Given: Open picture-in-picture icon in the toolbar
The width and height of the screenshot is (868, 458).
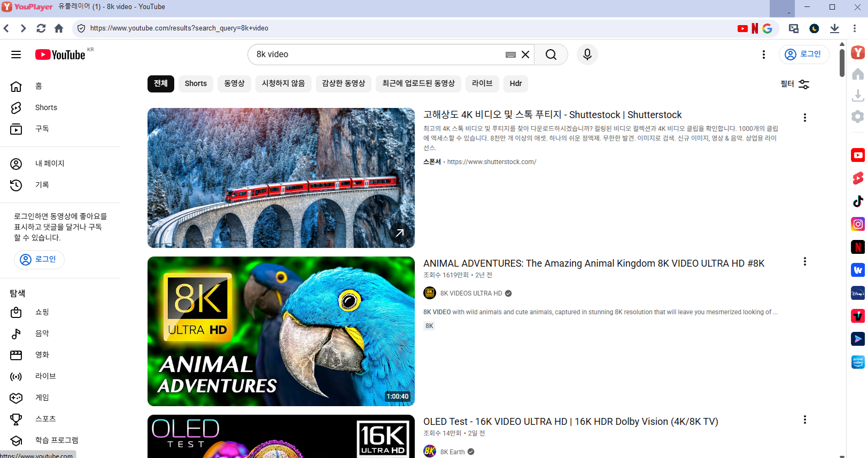Looking at the screenshot, I should tap(794, 28).
